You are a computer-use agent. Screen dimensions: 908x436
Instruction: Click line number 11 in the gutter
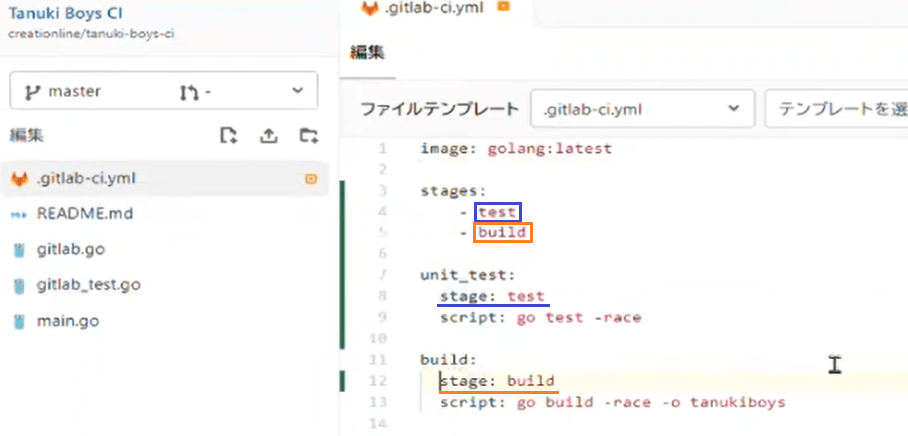pyautogui.click(x=378, y=360)
